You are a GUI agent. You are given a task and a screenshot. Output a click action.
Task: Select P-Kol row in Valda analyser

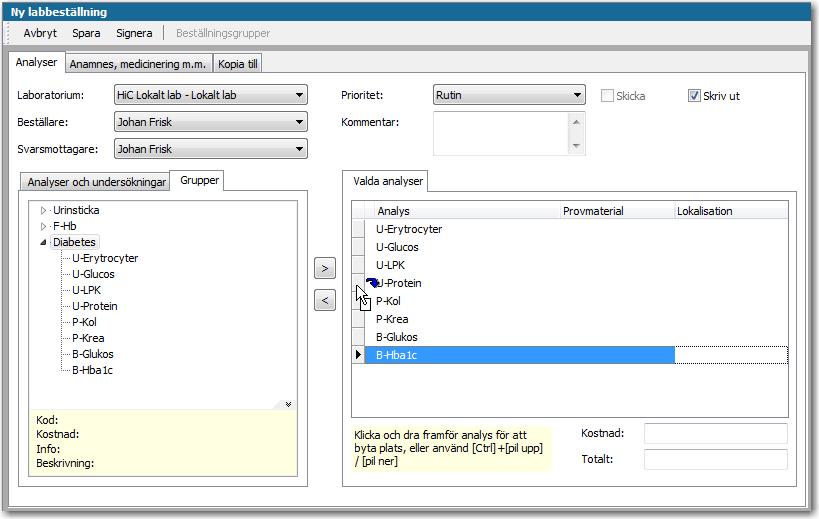[576, 301]
